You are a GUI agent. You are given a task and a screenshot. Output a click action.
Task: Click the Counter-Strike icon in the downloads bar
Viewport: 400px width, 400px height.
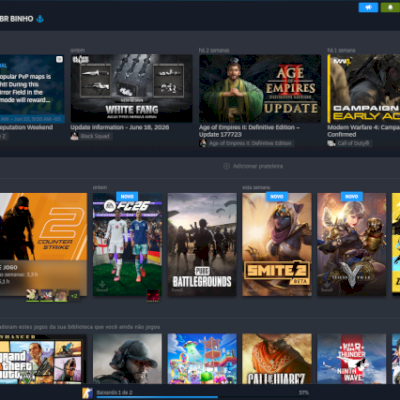(87, 393)
